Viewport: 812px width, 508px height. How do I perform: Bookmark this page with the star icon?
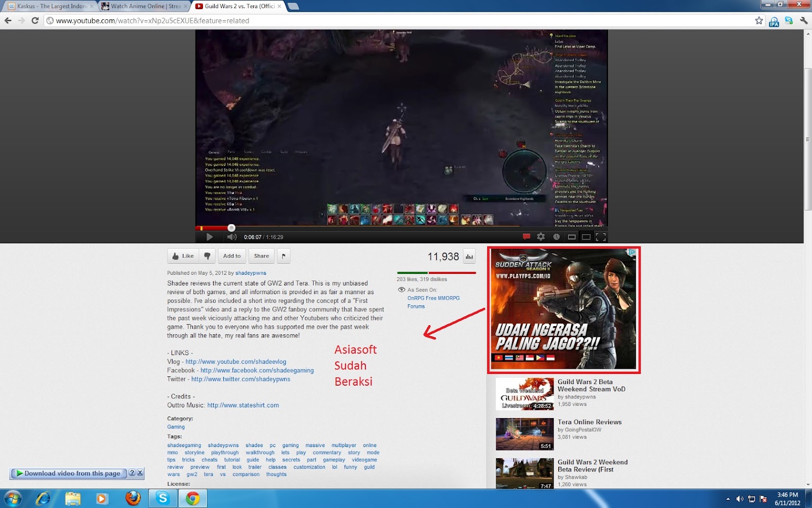[759, 20]
